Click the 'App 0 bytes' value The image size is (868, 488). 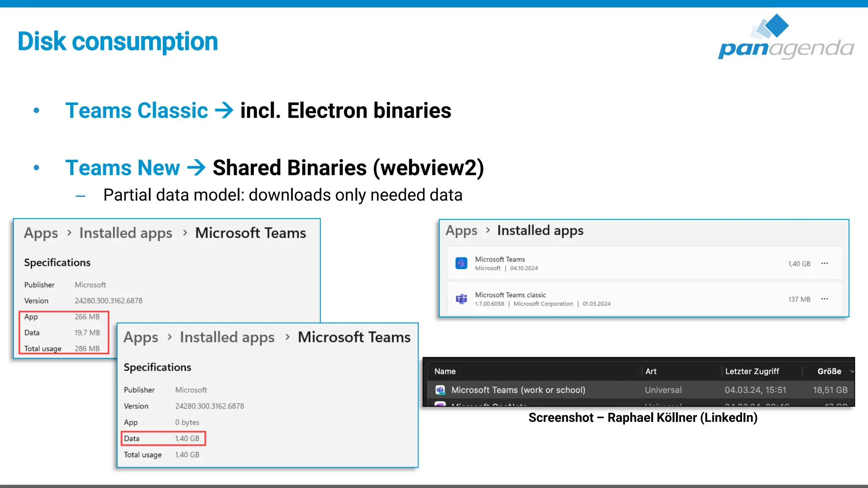(x=187, y=422)
